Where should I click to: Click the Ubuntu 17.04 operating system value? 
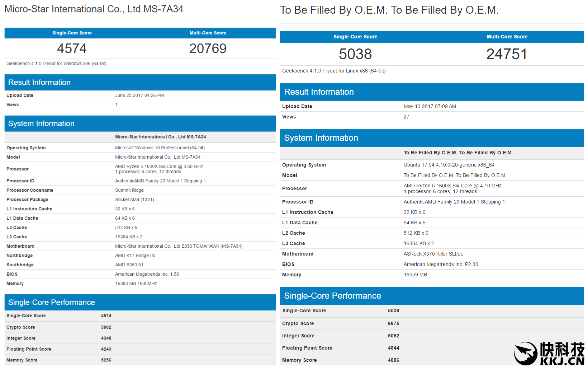click(x=449, y=165)
